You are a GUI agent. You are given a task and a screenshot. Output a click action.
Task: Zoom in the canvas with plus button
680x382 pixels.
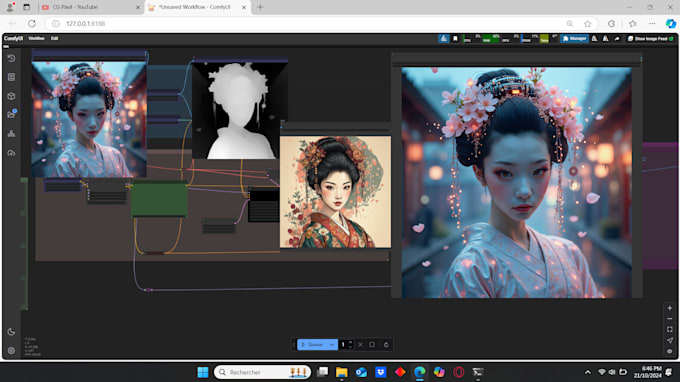click(x=670, y=308)
